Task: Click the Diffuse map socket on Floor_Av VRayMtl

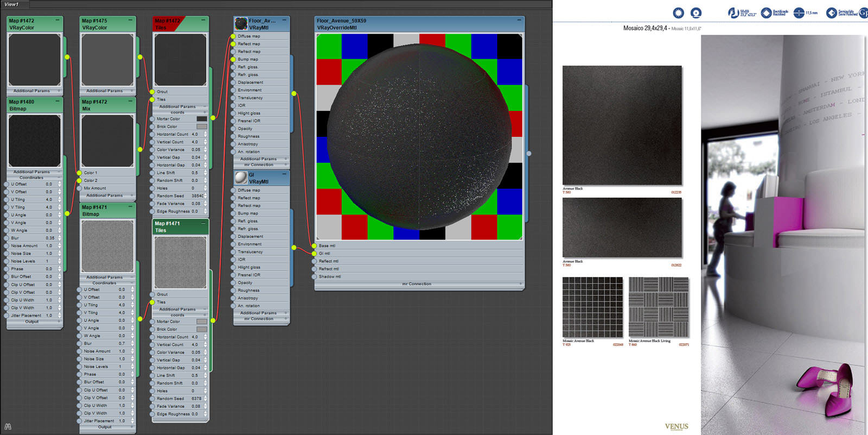Action: [x=233, y=36]
